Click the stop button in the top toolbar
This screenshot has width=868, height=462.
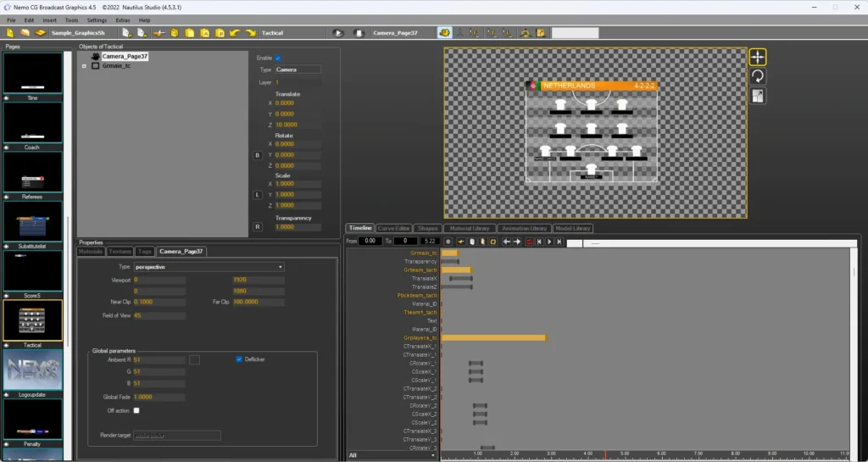[x=359, y=33]
